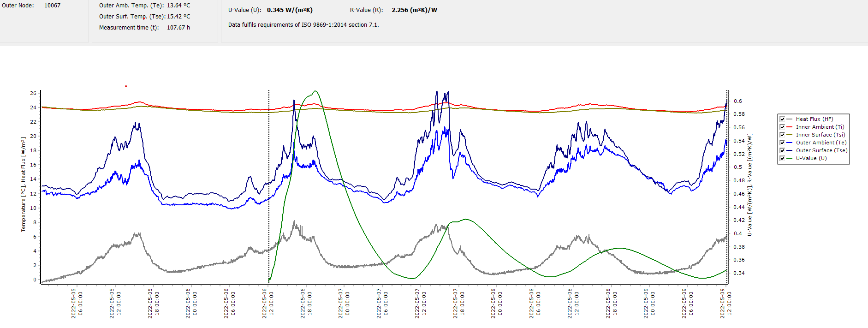Click the Outer Amb. Temp. value 13.64 °C
The width and height of the screenshot is (868, 328).
tap(178, 6)
